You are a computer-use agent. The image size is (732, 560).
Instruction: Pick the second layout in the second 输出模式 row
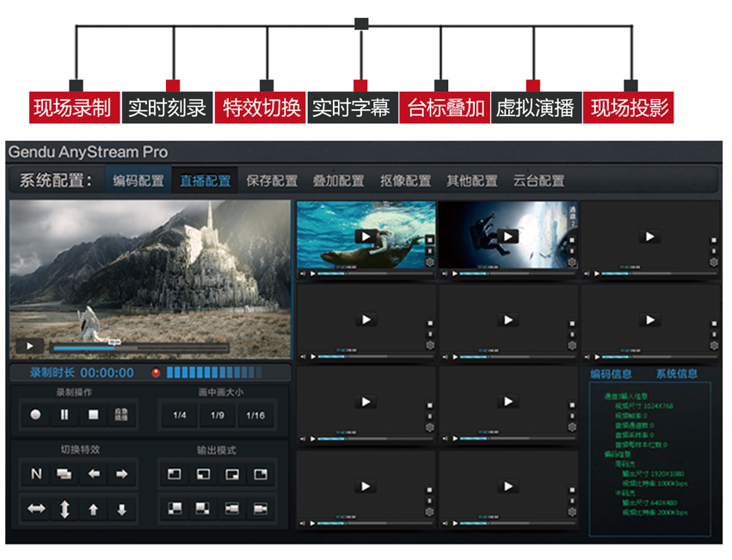[x=203, y=508]
